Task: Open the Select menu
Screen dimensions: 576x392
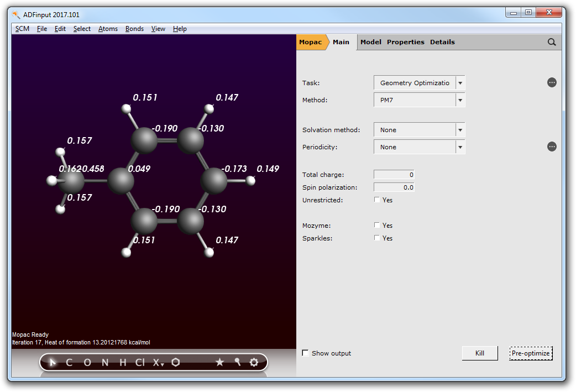Action: [x=82, y=29]
